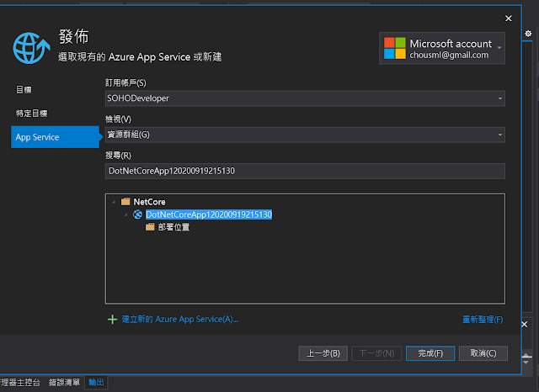
Task: Click the green plus icon to create a new service
Action: click(x=112, y=319)
